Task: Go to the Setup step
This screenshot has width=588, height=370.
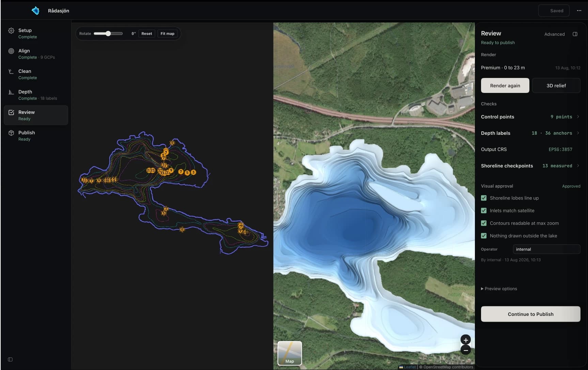Action: click(x=36, y=33)
